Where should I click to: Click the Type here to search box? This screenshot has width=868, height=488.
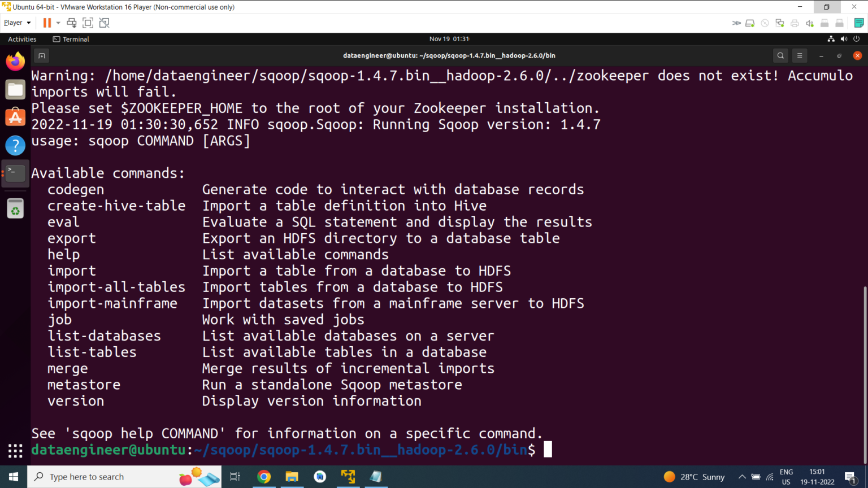(124, 477)
